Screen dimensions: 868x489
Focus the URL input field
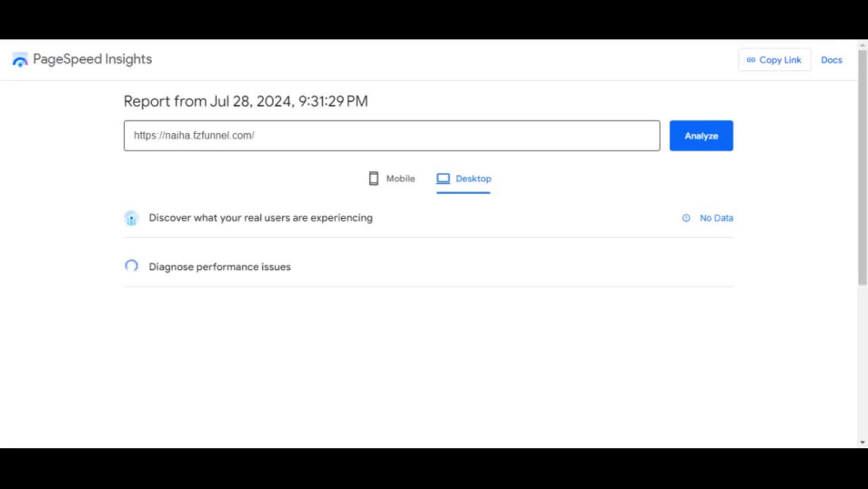click(392, 135)
